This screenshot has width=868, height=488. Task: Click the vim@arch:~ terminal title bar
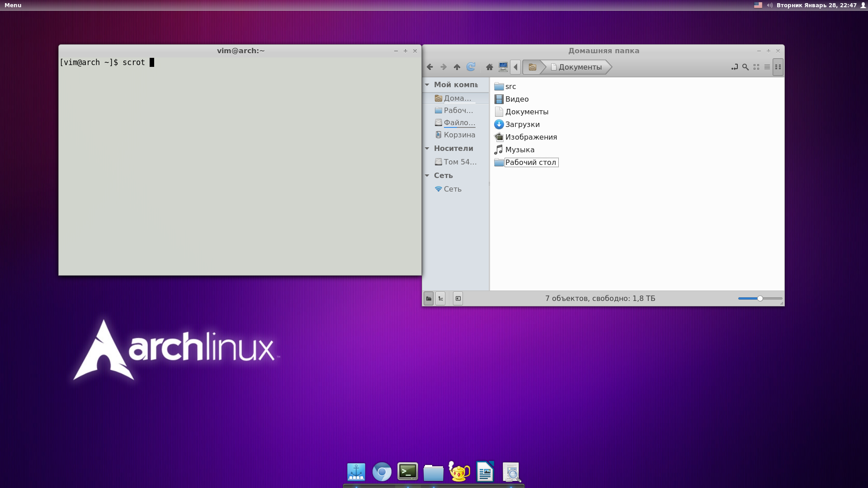(241, 51)
